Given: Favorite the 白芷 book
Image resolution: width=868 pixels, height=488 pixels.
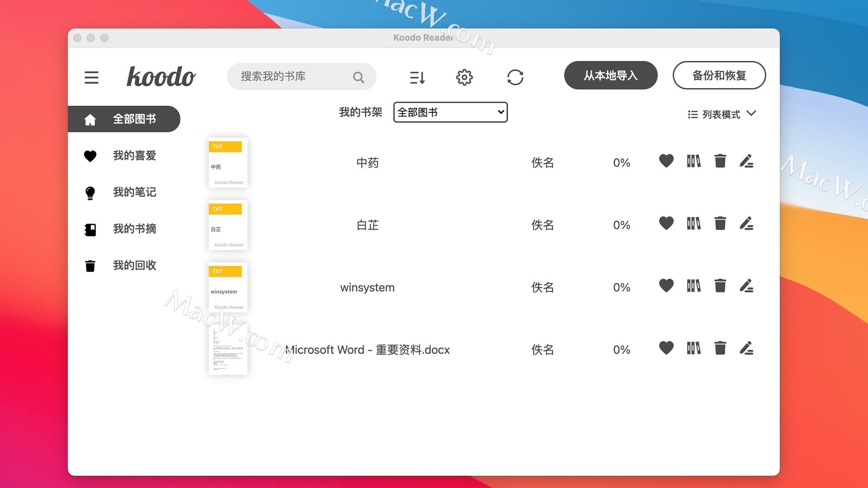Looking at the screenshot, I should pyautogui.click(x=666, y=223).
